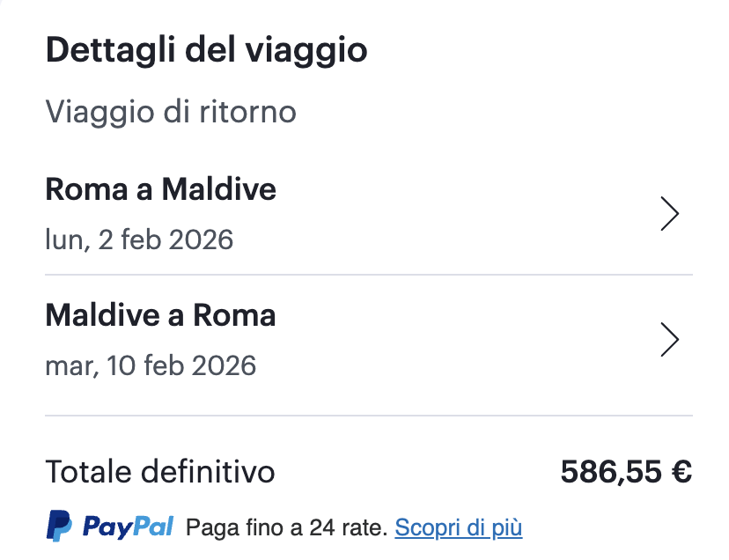
Task: Click the Totale definitivo label
Action: pos(160,473)
